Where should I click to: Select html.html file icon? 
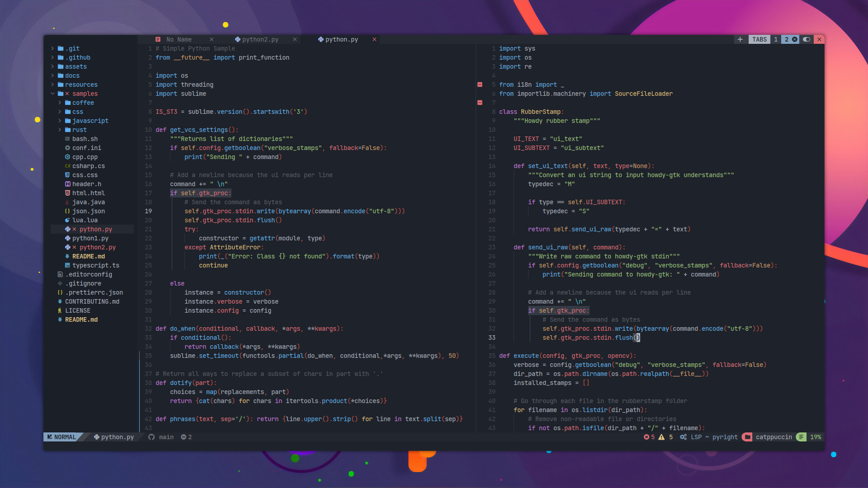(67, 193)
